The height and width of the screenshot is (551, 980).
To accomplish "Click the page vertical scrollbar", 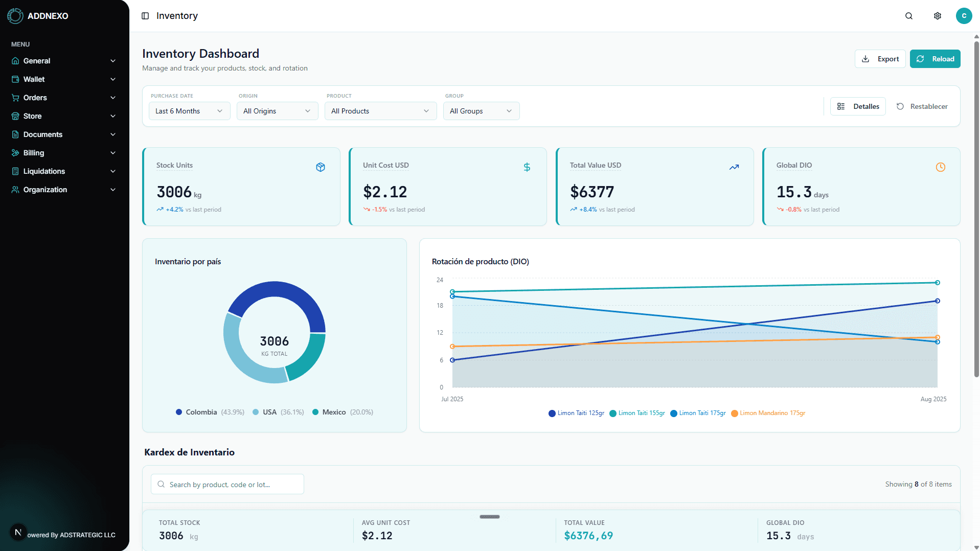I will [x=976, y=210].
